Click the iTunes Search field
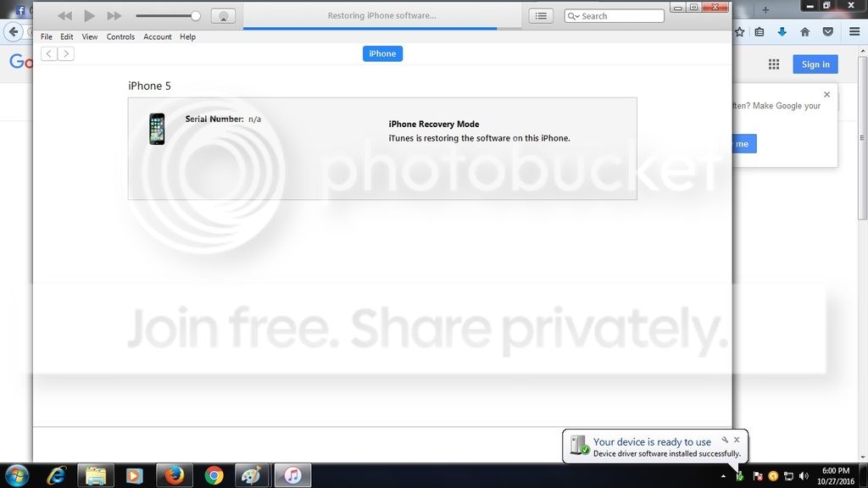868x488 pixels. [619, 16]
